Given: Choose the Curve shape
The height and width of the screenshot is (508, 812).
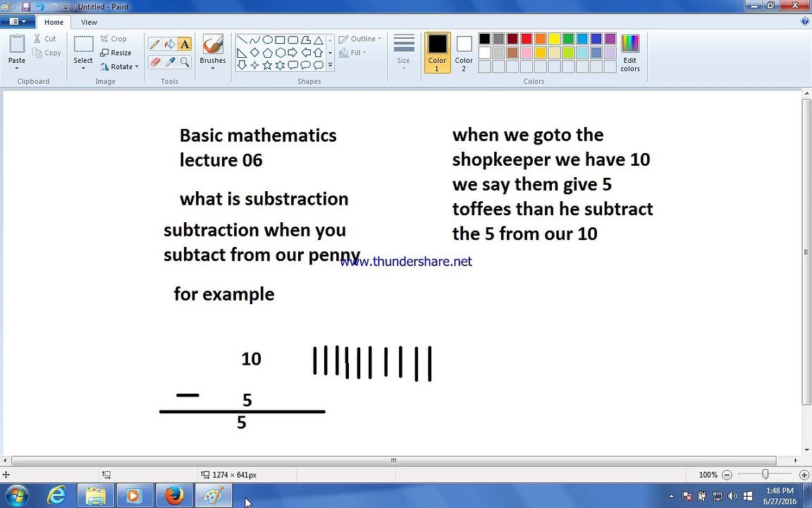Looking at the screenshot, I should pyautogui.click(x=254, y=40).
